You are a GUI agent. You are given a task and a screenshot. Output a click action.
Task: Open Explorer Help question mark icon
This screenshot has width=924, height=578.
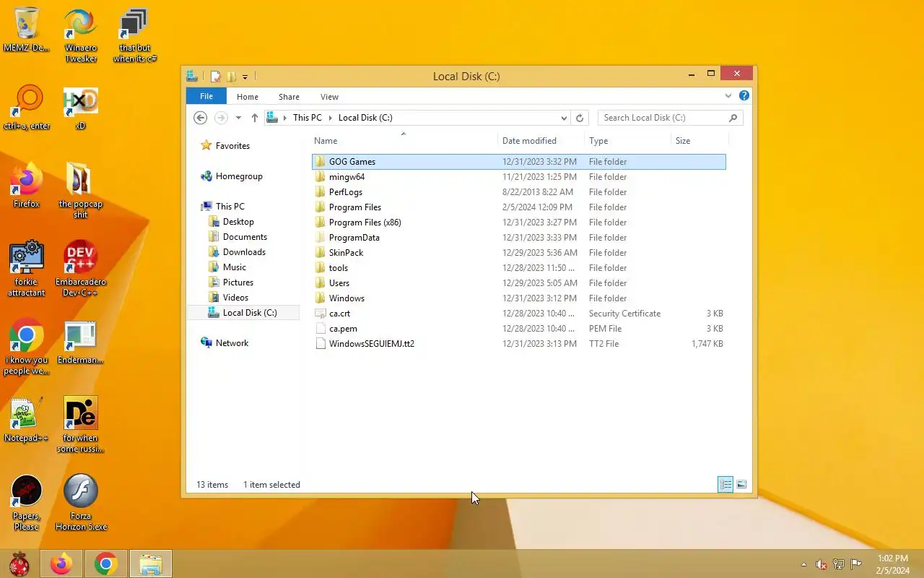pos(744,95)
